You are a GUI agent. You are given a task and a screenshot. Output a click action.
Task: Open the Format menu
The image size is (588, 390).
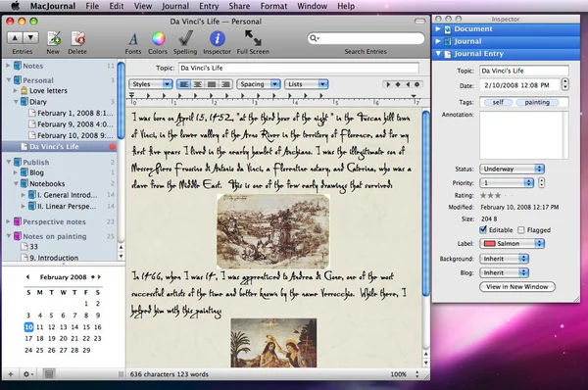pyautogui.click(x=273, y=6)
